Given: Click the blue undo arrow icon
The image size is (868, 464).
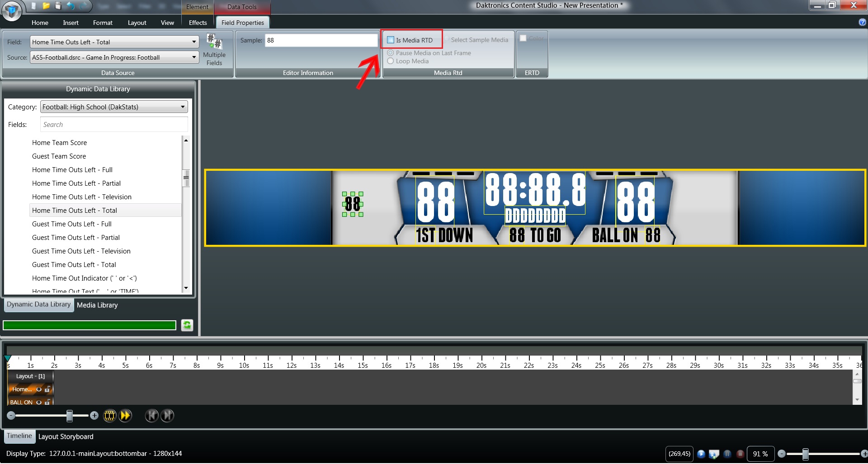Looking at the screenshot, I should [71, 6].
